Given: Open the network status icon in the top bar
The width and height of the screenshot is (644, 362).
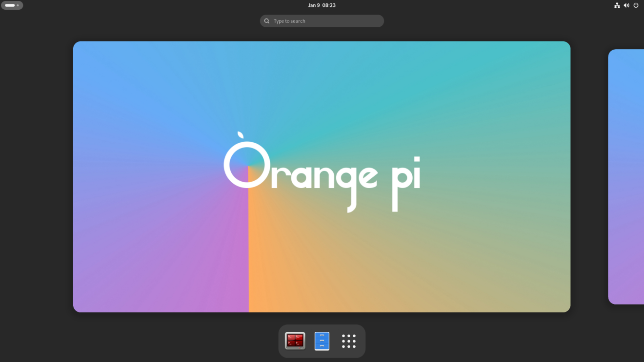Looking at the screenshot, I should point(617,5).
